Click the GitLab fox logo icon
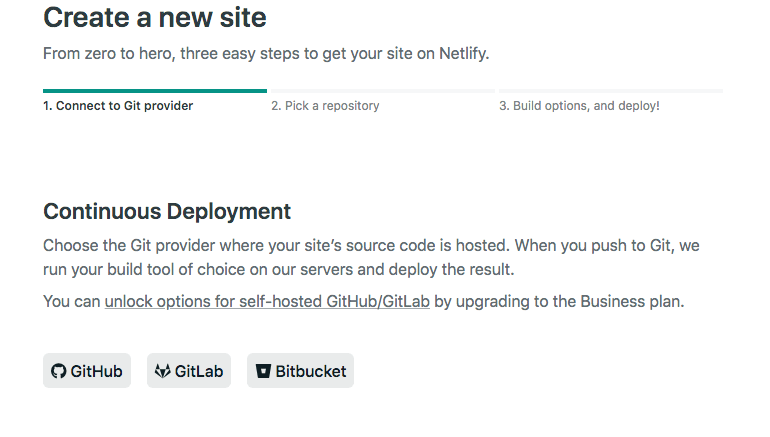 tap(163, 371)
